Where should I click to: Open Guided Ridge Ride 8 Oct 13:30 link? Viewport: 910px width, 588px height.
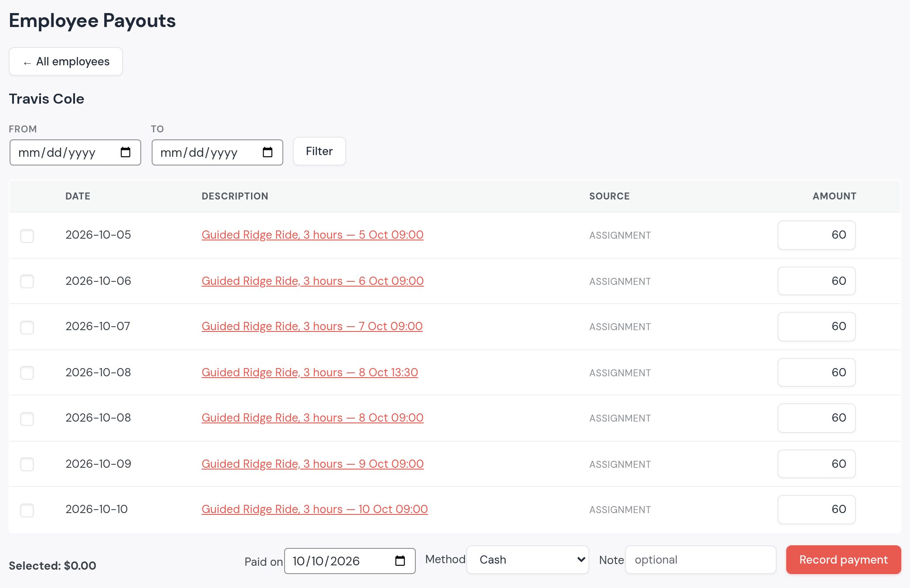coord(310,372)
